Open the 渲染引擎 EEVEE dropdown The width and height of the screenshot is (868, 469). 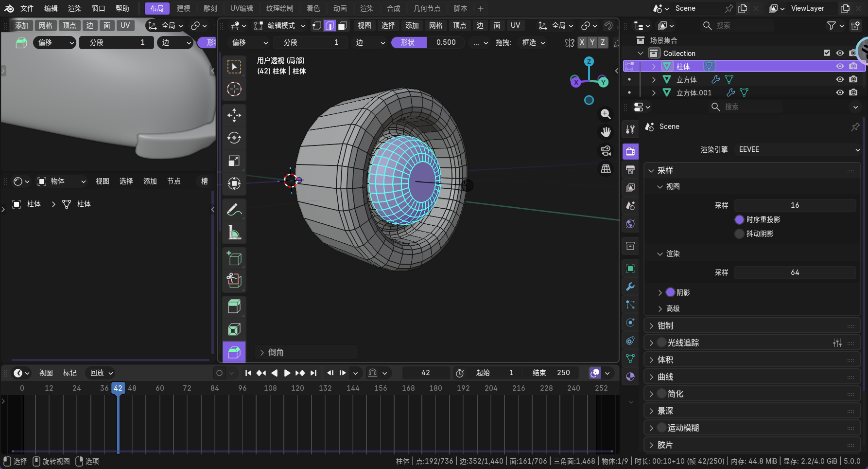[797, 149]
